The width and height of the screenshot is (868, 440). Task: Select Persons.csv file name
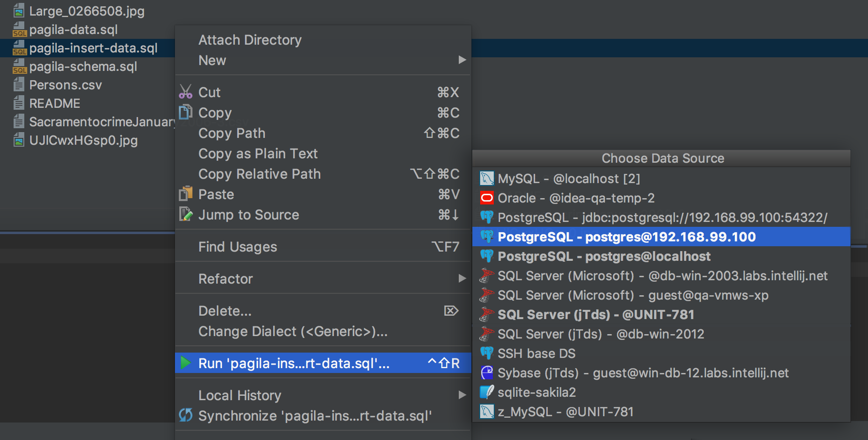[66, 85]
